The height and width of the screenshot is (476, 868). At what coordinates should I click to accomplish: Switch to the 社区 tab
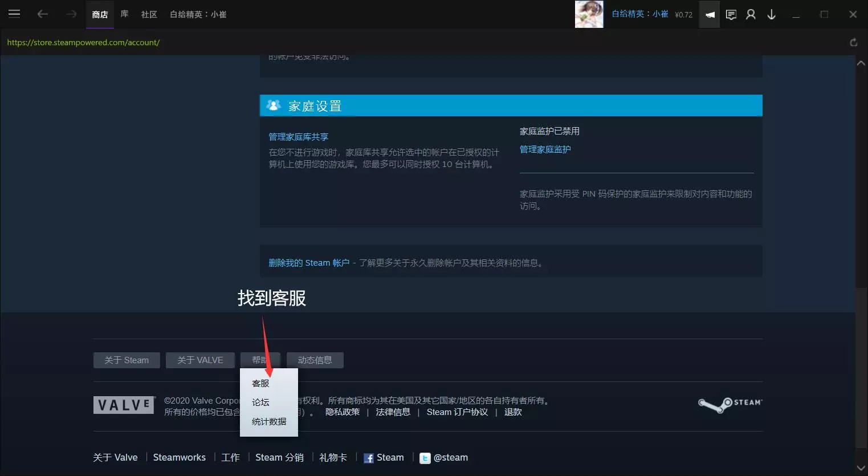[149, 14]
